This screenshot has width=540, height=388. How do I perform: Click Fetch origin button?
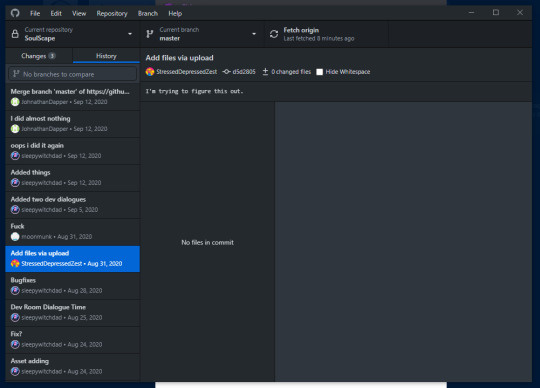pos(326,34)
